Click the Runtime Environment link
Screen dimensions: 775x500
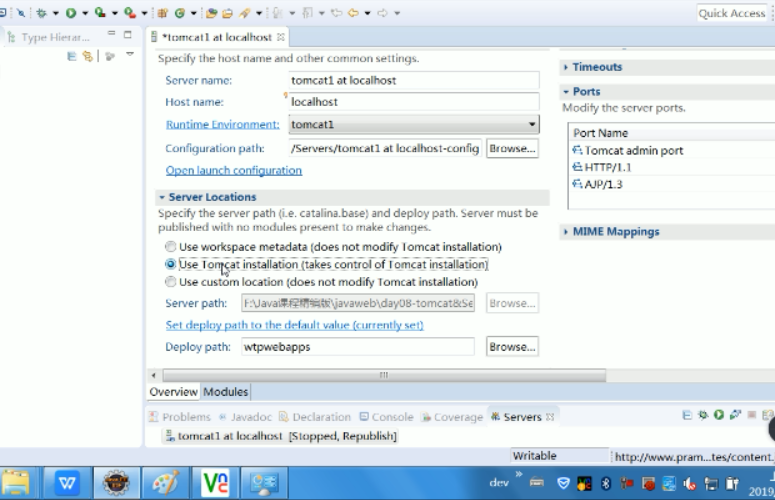pos(222,124)
